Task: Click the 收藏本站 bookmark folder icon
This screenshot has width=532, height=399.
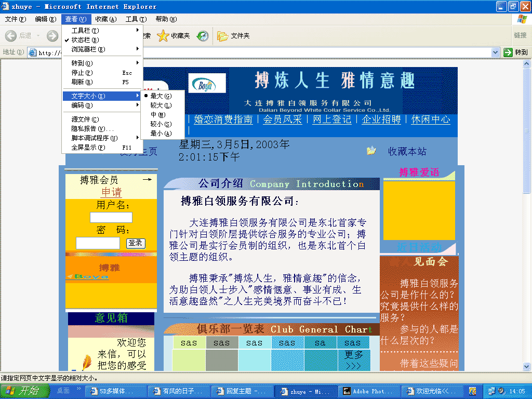Action: tap(371, 151)
